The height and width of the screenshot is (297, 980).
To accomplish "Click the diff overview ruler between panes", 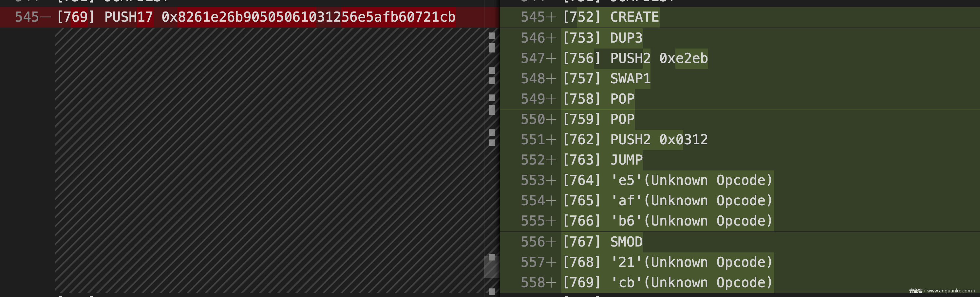I will (x=492, y=152).
